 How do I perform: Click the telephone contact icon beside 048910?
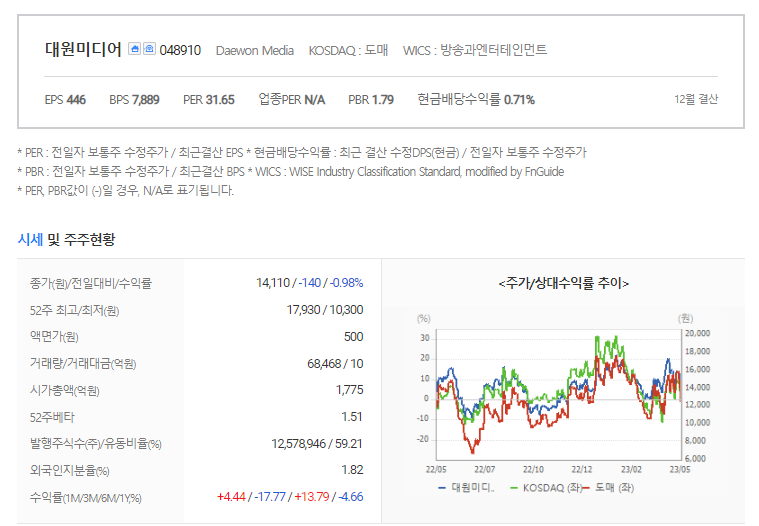tap(150, 49)
